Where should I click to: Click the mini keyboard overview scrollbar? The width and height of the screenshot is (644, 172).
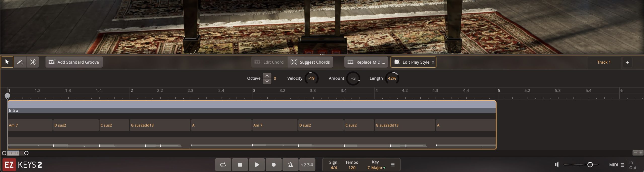tap(13, 153)
